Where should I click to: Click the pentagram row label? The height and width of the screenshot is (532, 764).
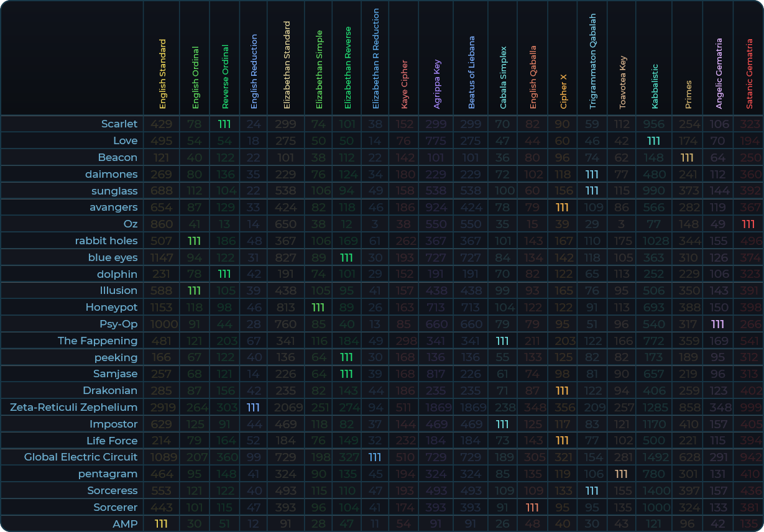108,474
